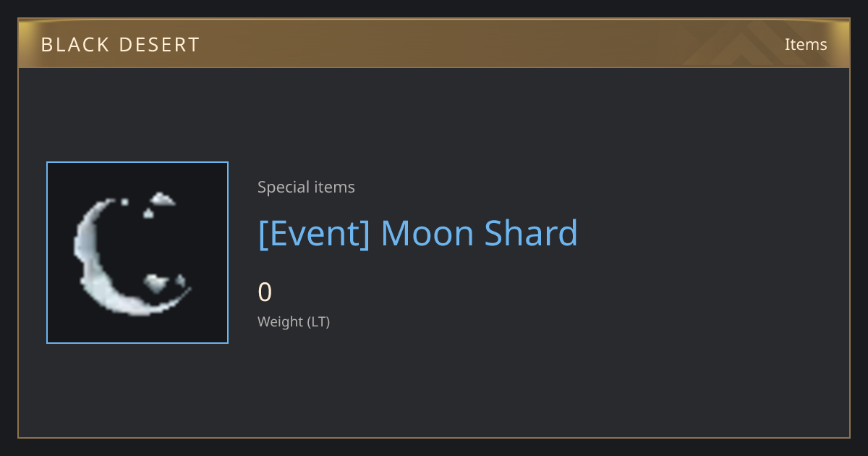
Task: Open the Items section in the header
Action: click(x=806, y=44)
